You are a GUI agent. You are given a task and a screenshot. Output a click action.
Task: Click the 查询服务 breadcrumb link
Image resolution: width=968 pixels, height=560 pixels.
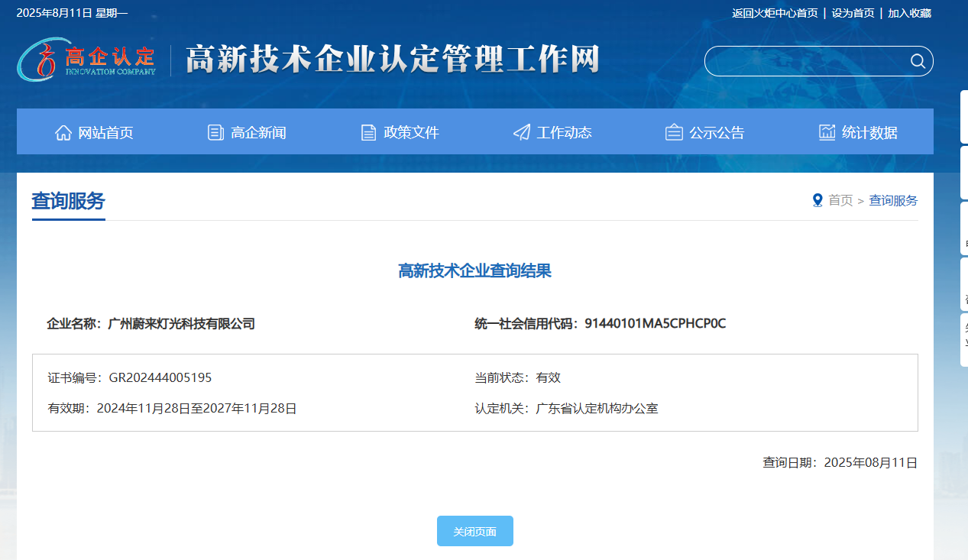(x=893, y=200)
